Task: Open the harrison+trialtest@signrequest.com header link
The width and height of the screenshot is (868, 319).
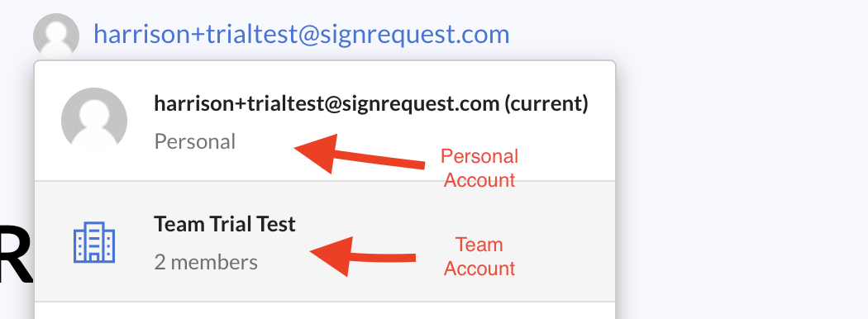Action: (301, 35)
